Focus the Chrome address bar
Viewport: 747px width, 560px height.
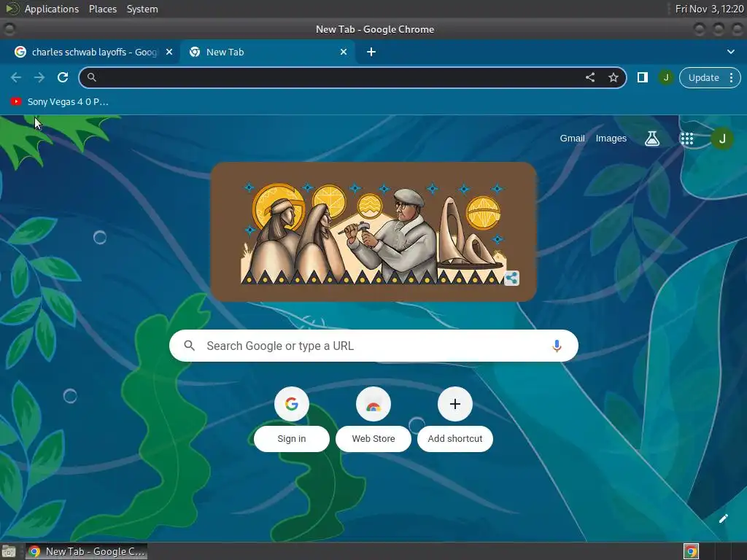tap(352, 77)
